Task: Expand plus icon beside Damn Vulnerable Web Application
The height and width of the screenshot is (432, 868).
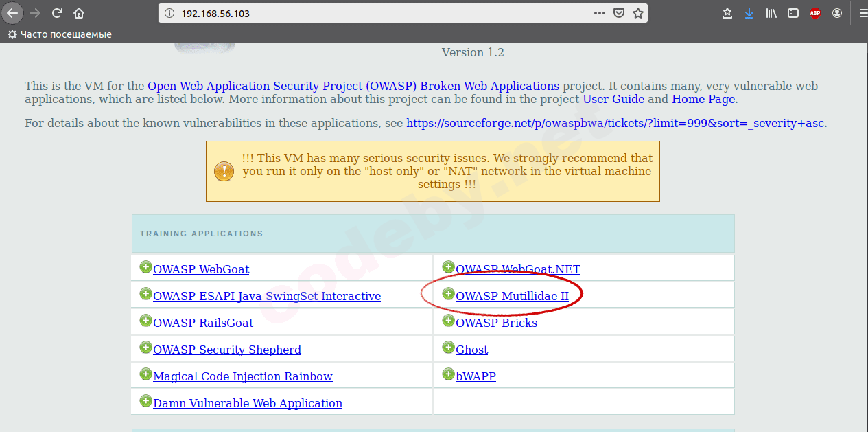Action: click(x=145, y=401)
